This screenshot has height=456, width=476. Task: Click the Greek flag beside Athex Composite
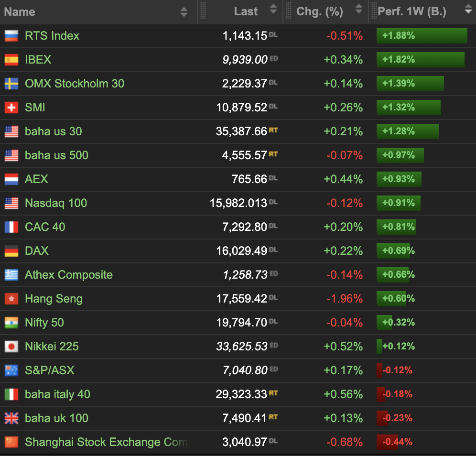coord(11,275)
